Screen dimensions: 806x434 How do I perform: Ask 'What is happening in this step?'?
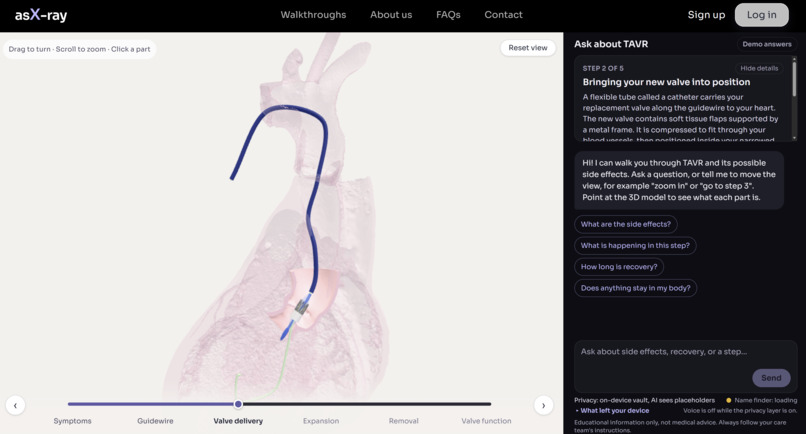[x=635, y=245]
